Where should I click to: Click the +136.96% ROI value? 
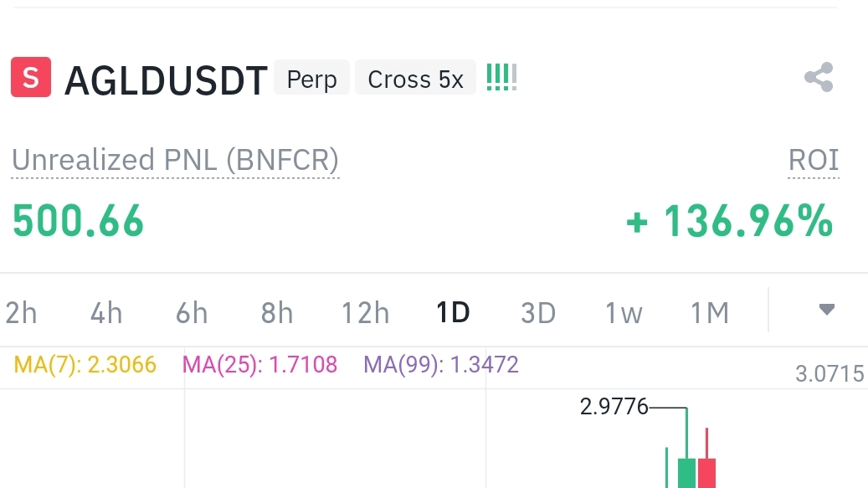[730, 220]
